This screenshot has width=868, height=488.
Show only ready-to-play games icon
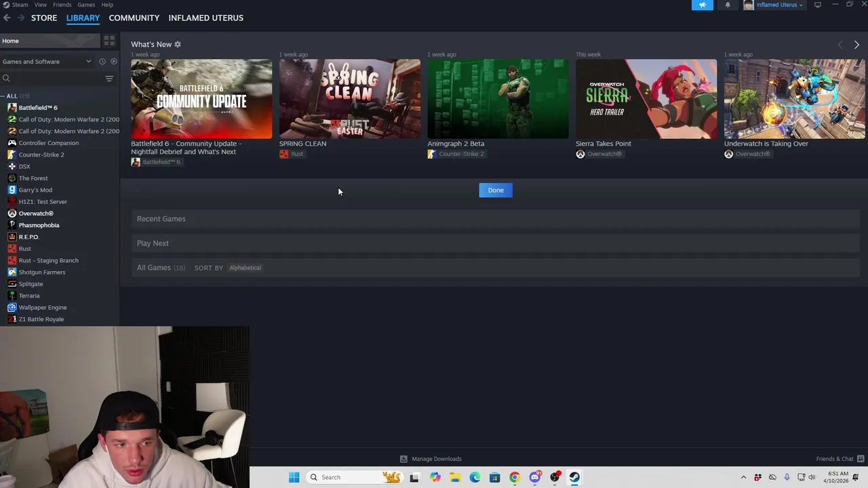pyautogui.click(x=113, y=61)
